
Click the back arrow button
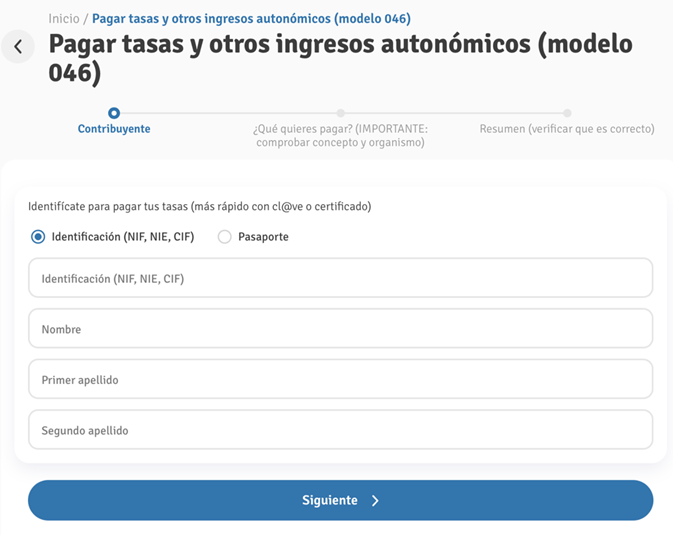18,47
